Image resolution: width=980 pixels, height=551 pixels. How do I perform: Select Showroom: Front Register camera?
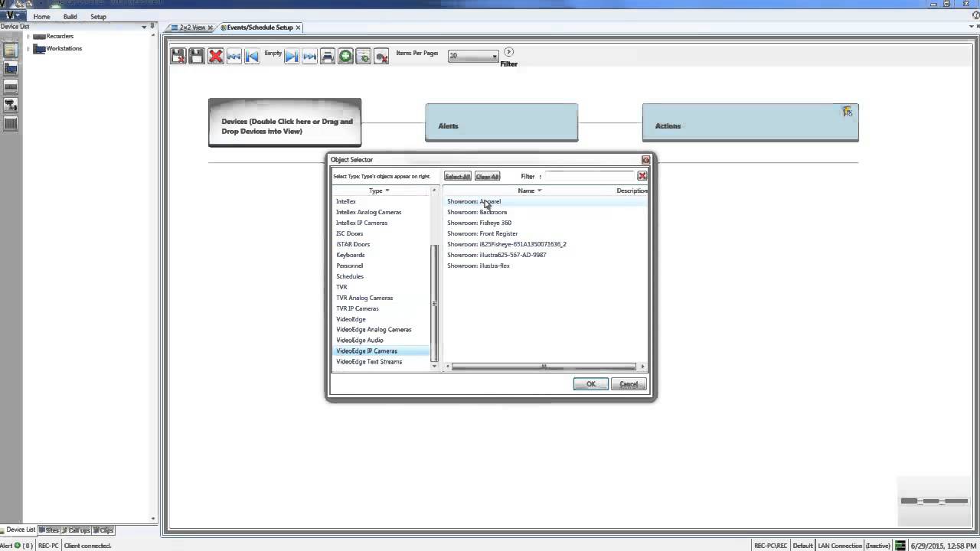(x=482, y=233)
